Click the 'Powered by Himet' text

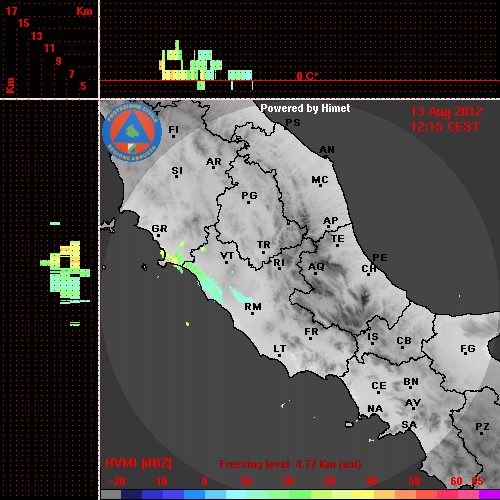305,108
